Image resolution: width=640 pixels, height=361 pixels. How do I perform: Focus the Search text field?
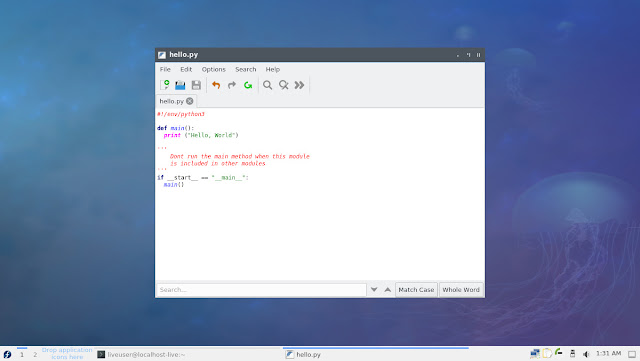pos(261,290)
